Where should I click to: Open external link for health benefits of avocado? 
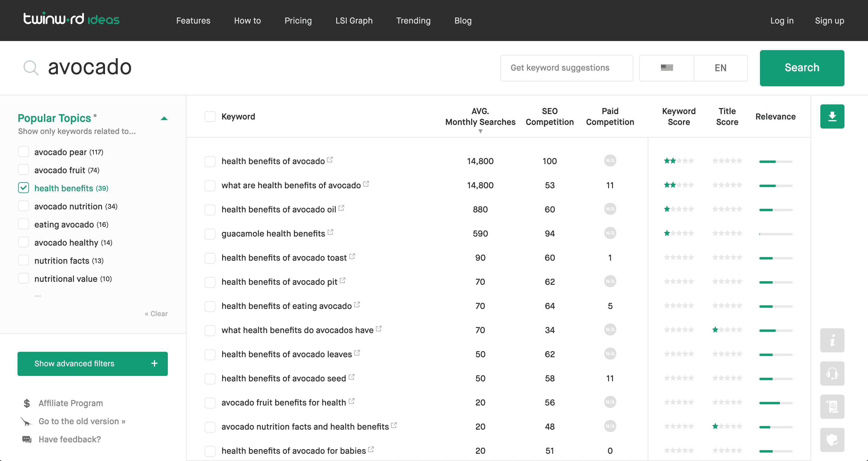click(x=330, y=160)
